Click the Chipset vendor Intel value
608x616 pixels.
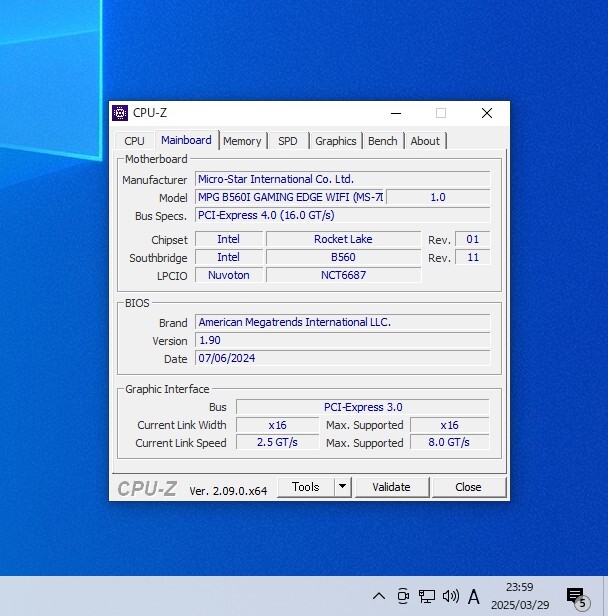coord(229,239)
